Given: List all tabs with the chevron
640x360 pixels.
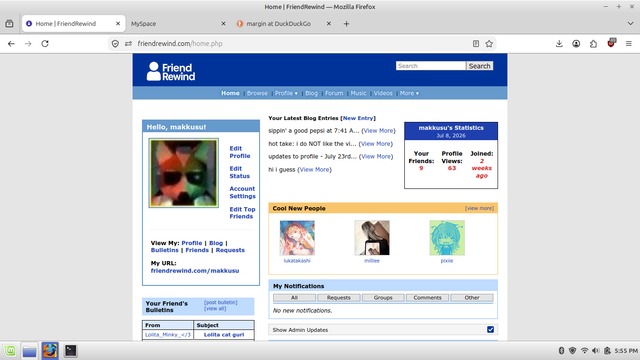Looking at the screenshot, I should [630, 24].
